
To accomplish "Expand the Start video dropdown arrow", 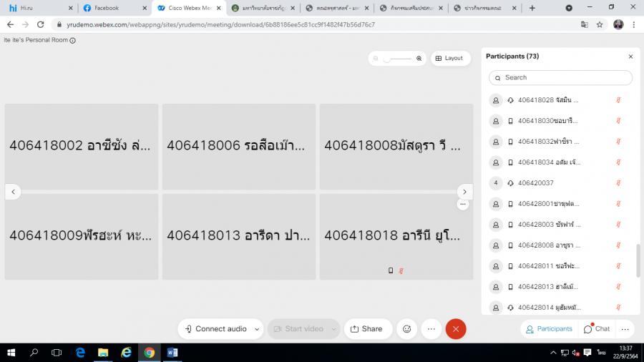I will tap(333, 329).
